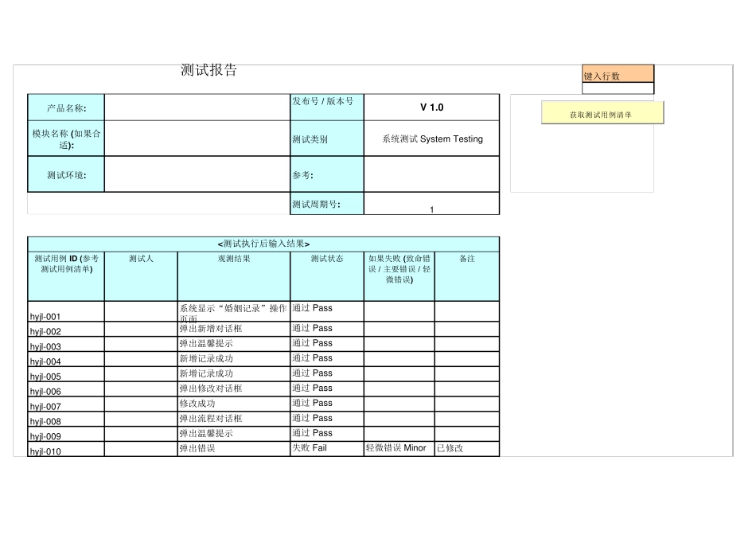Click the 弹出新增对话框 result cell
The width and height of the screenshot is (756, 535).
click(x=234, y=329)
